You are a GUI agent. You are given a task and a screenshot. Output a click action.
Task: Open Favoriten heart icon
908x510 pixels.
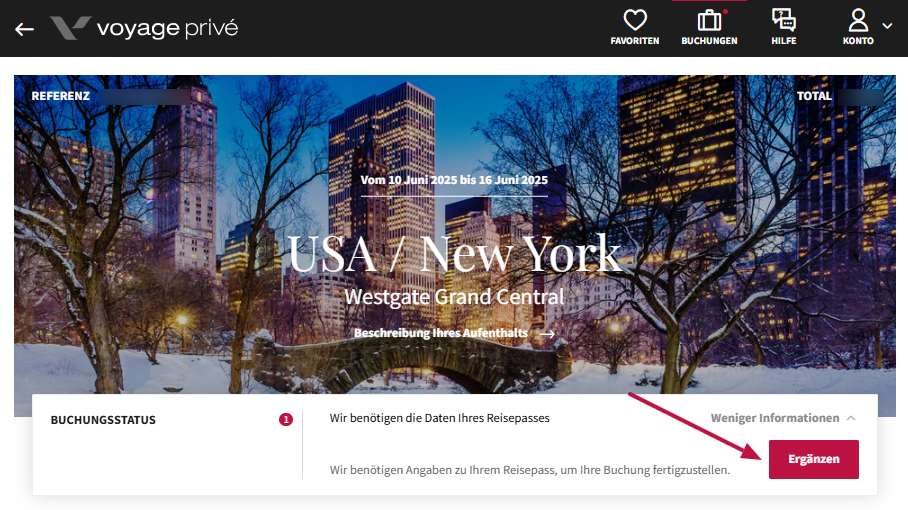point(635,20)
